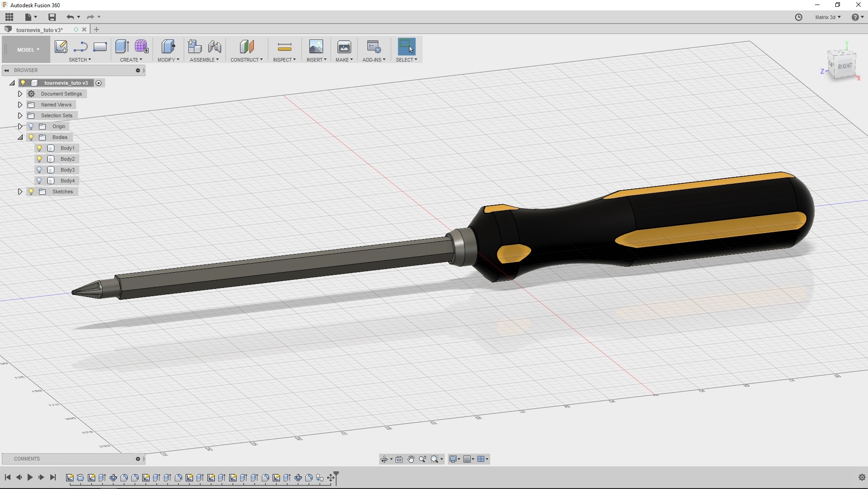Add a new design tab
868x489 pixels.
(x=96, y=29)
